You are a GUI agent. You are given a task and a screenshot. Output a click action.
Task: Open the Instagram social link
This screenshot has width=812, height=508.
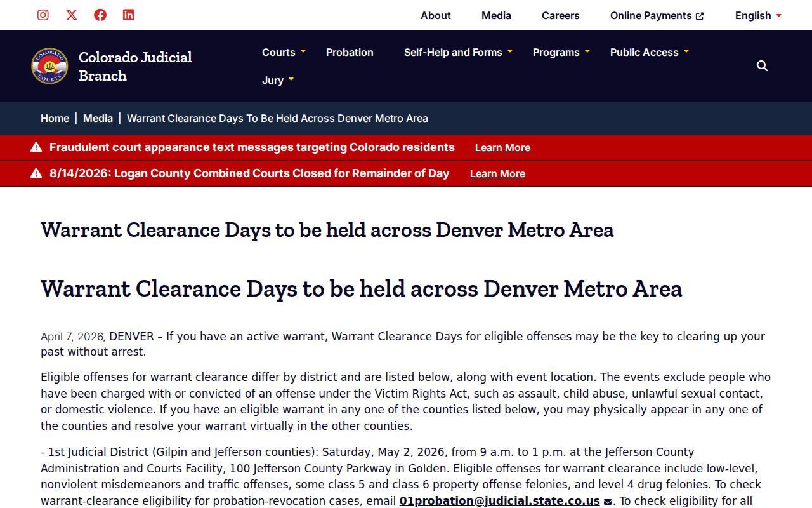43,15
